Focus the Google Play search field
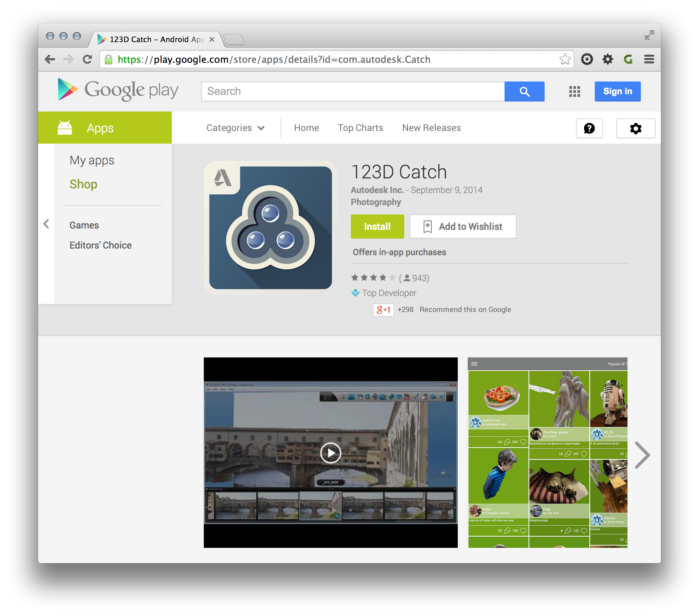699x616 pixels. point(352,92)
